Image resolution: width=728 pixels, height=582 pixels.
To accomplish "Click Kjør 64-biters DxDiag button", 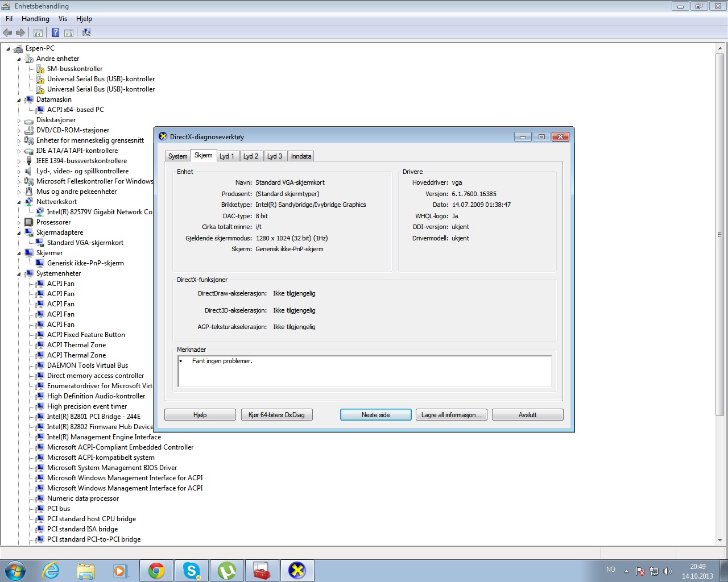I will 276,415.
